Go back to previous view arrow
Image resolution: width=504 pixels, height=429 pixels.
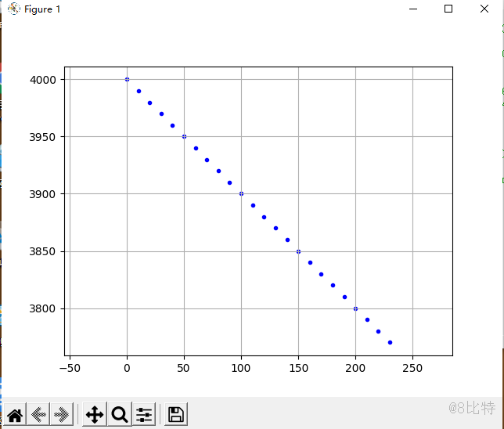click(39, 415)
